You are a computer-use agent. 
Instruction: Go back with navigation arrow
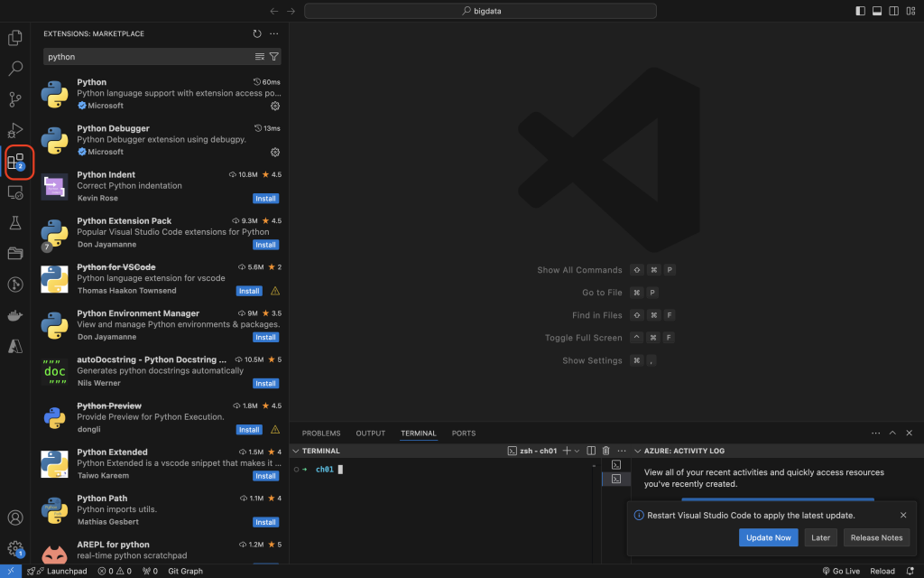pos(274,11)
